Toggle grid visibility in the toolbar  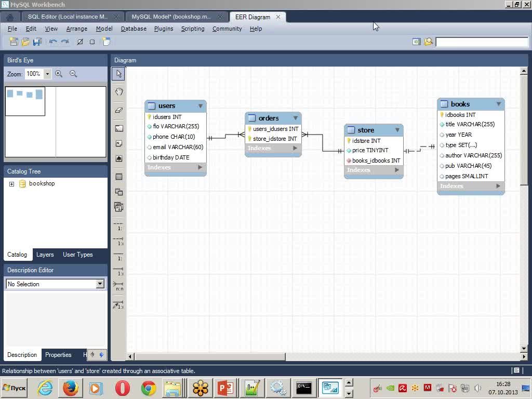pos(80,42)
